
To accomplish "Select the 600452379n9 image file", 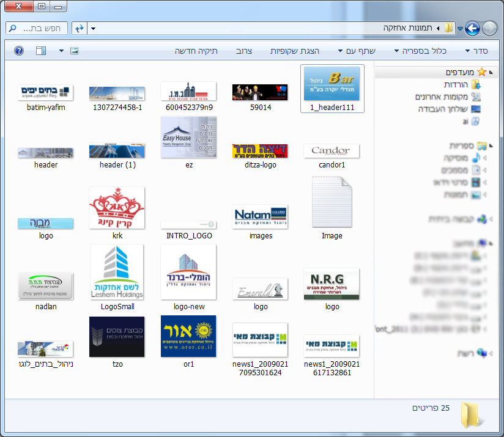I will 189,97.
